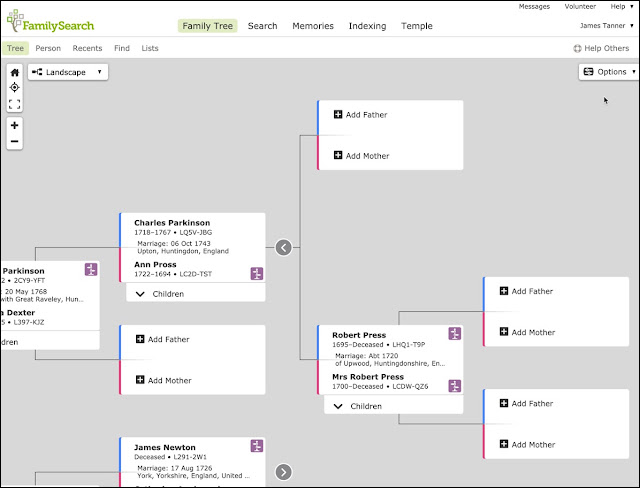This screenshot has height=488, width=640.
Task: Select the Recents sub-tab
Action: 87,48
